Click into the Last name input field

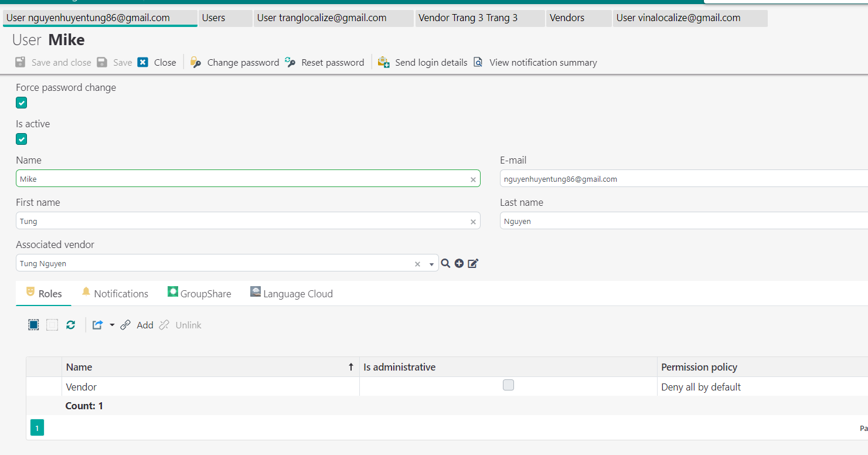[684, 221]
